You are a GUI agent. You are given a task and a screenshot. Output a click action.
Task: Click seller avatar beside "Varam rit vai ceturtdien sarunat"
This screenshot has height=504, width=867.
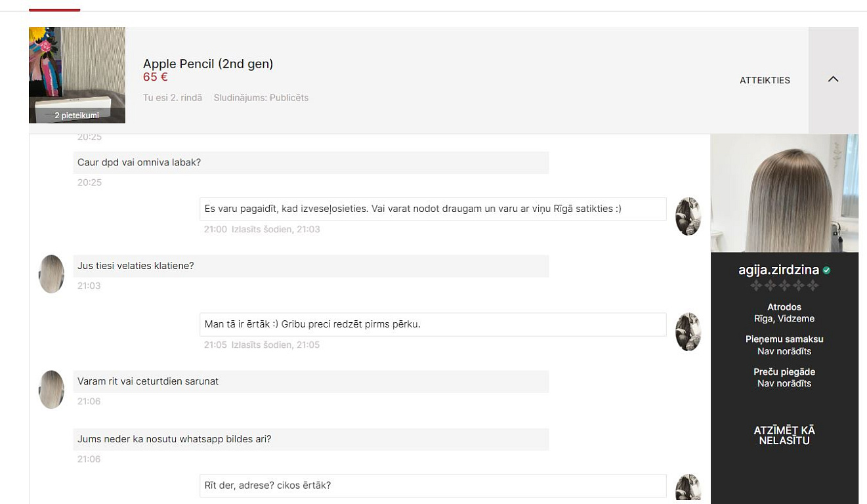click(x=52, y=389)
